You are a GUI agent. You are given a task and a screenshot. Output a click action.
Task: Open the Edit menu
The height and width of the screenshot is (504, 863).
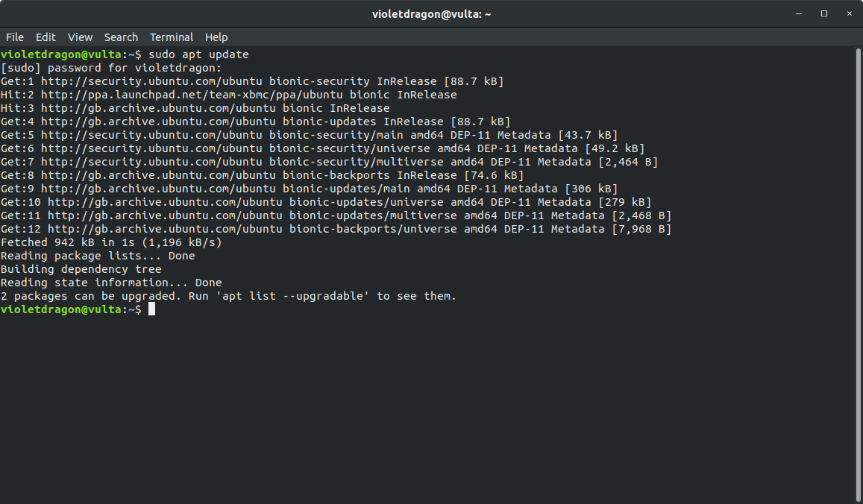[45, 37]
